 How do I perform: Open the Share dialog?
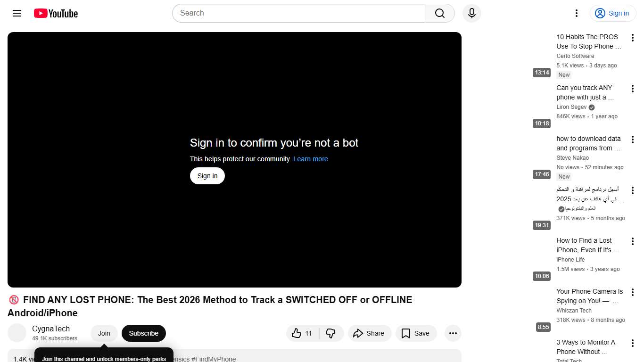click(x=370, y=333)
